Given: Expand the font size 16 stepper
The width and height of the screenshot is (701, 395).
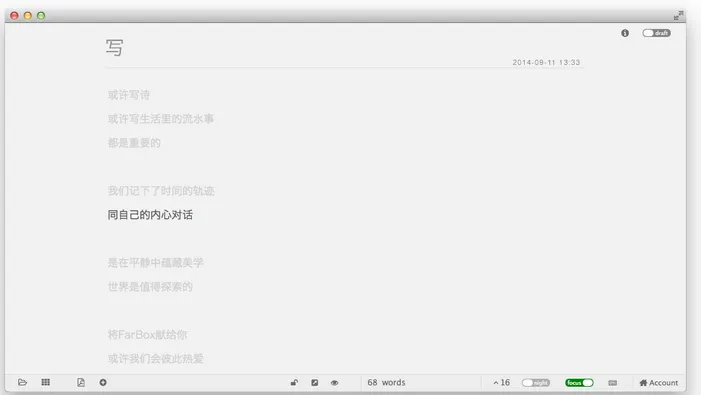Looking at the screenshot, I should pyautogui.click(x=502, y=382).
